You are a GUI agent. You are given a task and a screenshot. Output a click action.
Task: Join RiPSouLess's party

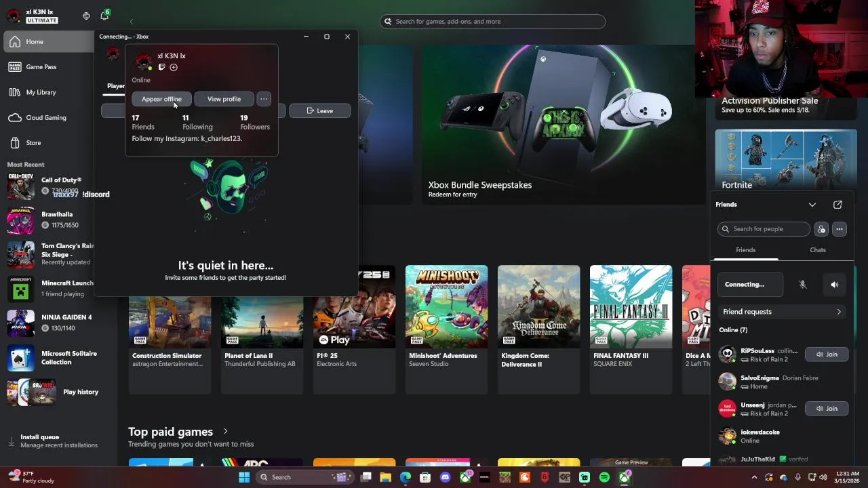pos(827,354)
